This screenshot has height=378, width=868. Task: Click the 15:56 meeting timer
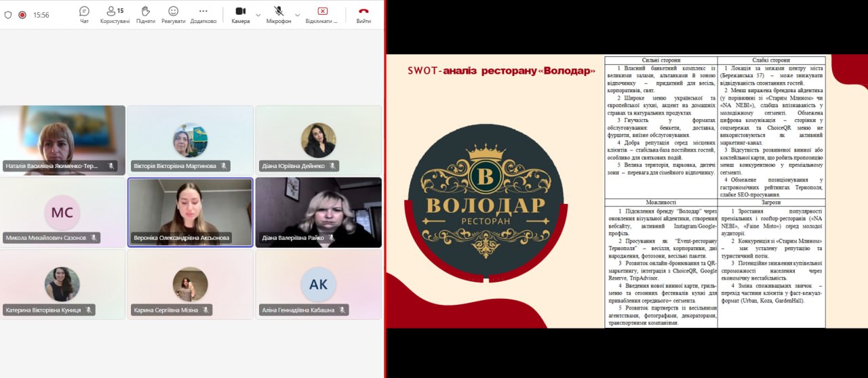41,15
